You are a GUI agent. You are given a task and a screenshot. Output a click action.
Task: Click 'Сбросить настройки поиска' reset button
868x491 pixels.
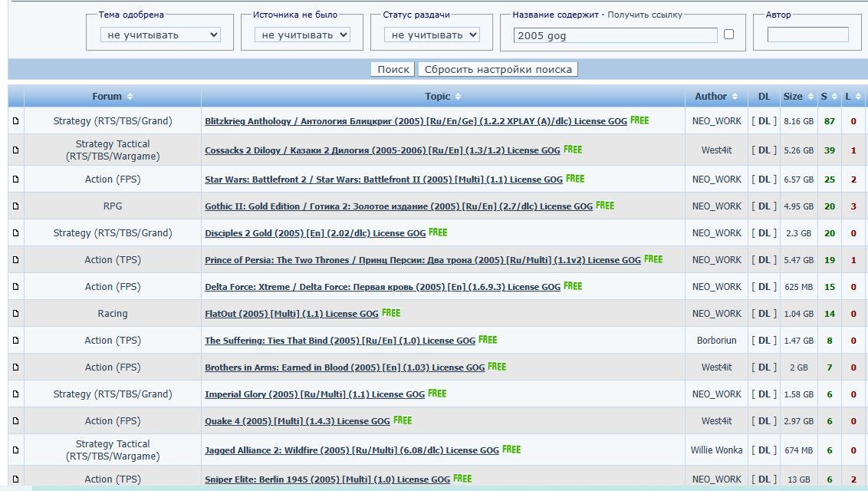tap(498, 69)
